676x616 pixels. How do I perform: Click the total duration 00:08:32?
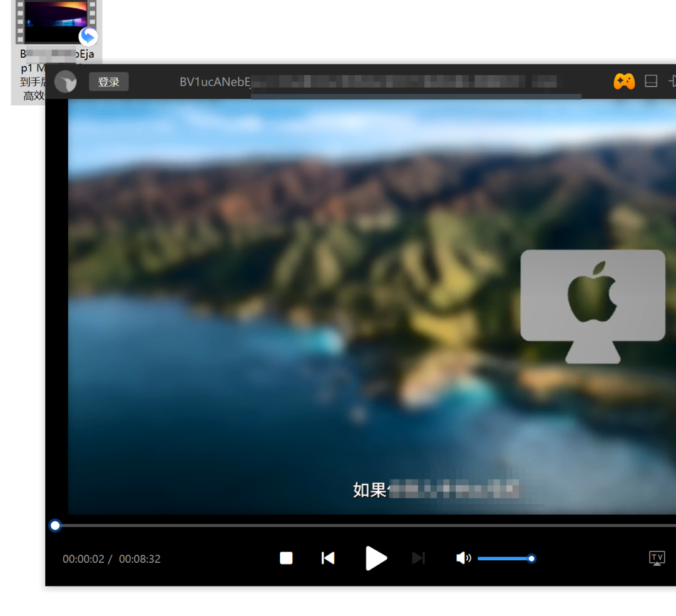[140, 559]
